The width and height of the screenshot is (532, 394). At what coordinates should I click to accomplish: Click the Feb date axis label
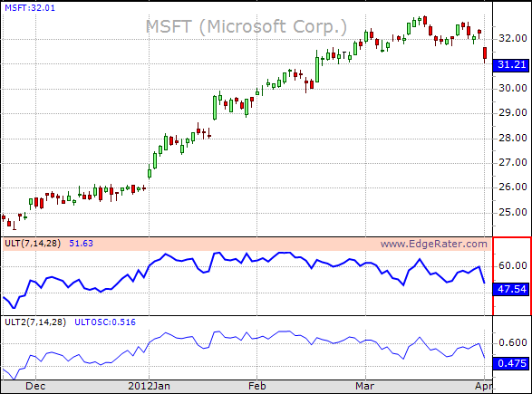click(x=256, y=386)
